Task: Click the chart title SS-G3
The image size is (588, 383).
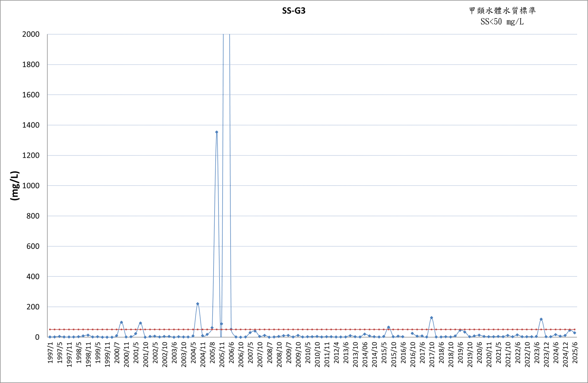Action: 294,11
